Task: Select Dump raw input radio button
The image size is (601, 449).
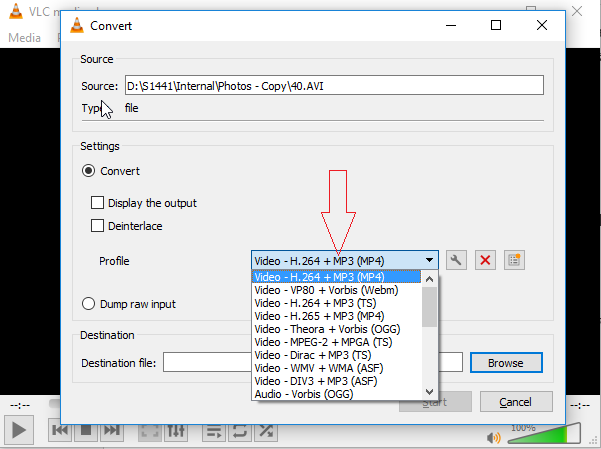Action: (89, 304)
